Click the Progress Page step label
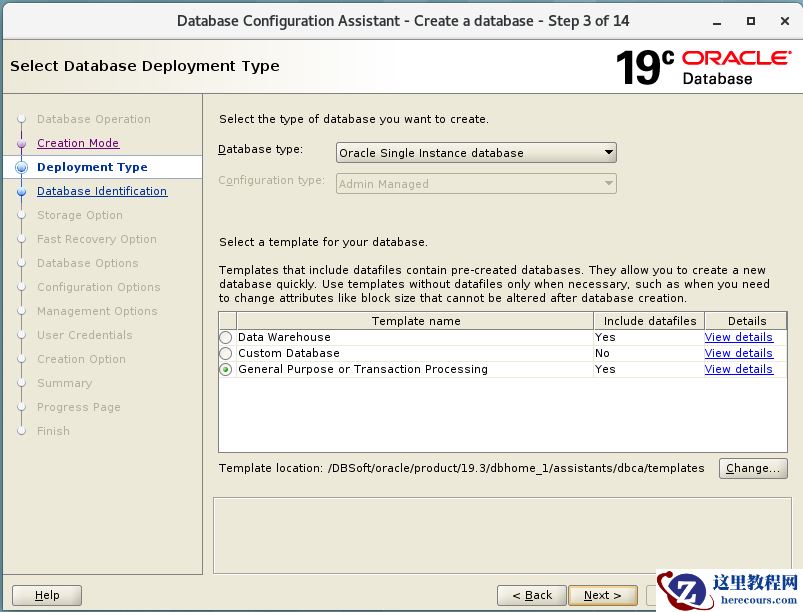Screen dimensions: 803x612 point(78,407)
